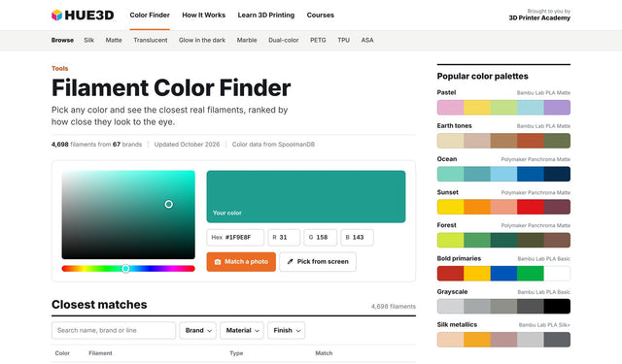Visit the 3D Printer Academy link
Image resolution: width=622 pixels, height=364 pixels.
click(x=539, y=17)
